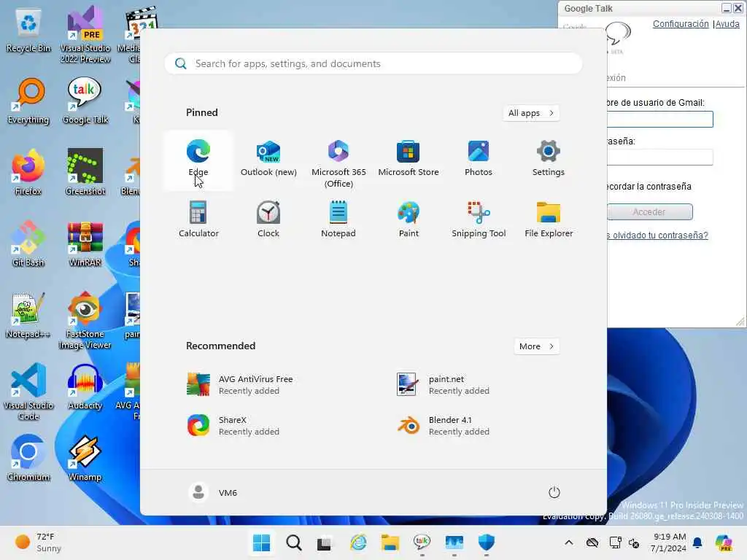Select Visual Studio 2022 Preview icon
Screen dimensions: 747x560
pyautogui.click(x=85, y=35)
